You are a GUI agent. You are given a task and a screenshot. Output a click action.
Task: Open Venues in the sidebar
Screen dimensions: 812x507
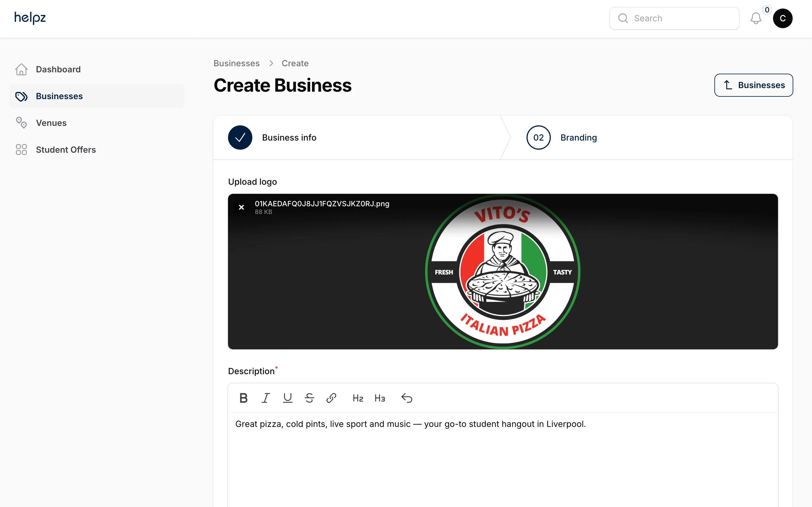[97, 123]
